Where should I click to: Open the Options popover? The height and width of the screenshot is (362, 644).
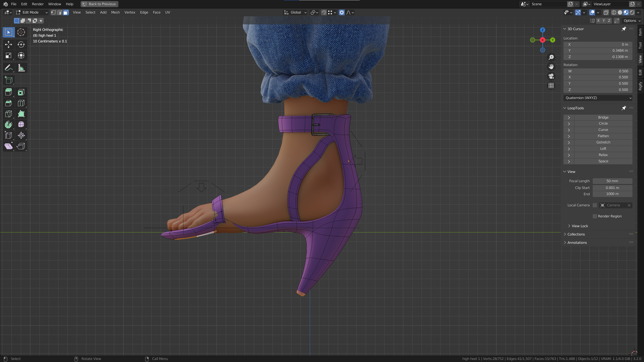pyautogui.click(x=632, y=21)
